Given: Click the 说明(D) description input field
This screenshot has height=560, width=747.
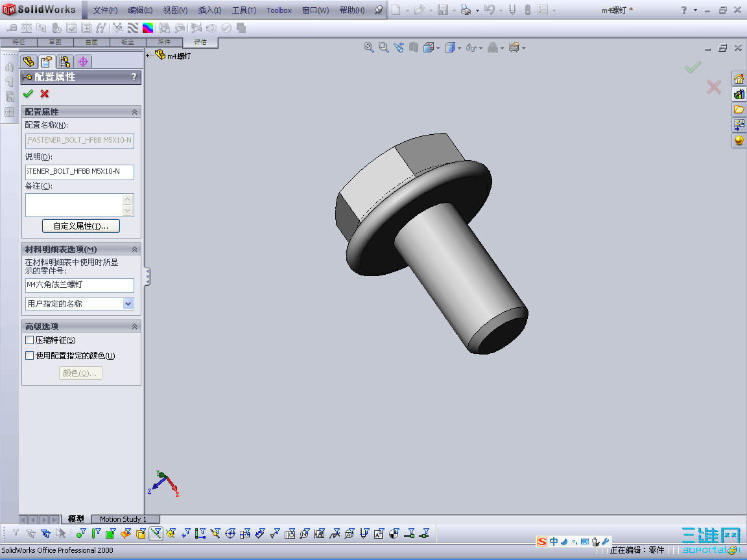Looking at the screenshot, I should click(80, 171).
